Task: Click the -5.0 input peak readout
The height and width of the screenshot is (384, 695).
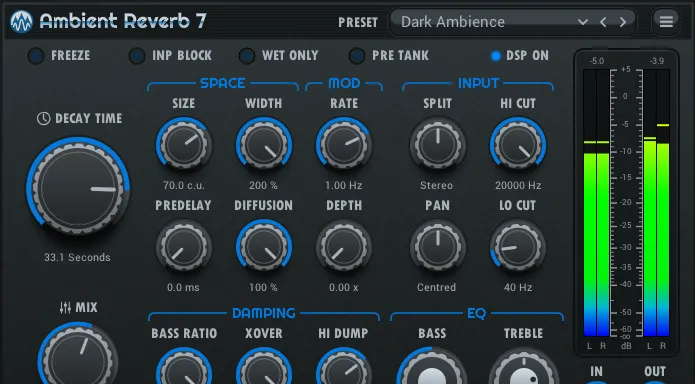Action: pyautogui.click(x=597, y=61)
